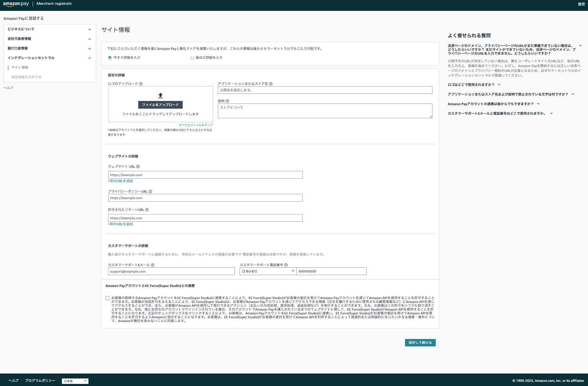Click すべてのファイルをクリア link

tap(196, 125)
